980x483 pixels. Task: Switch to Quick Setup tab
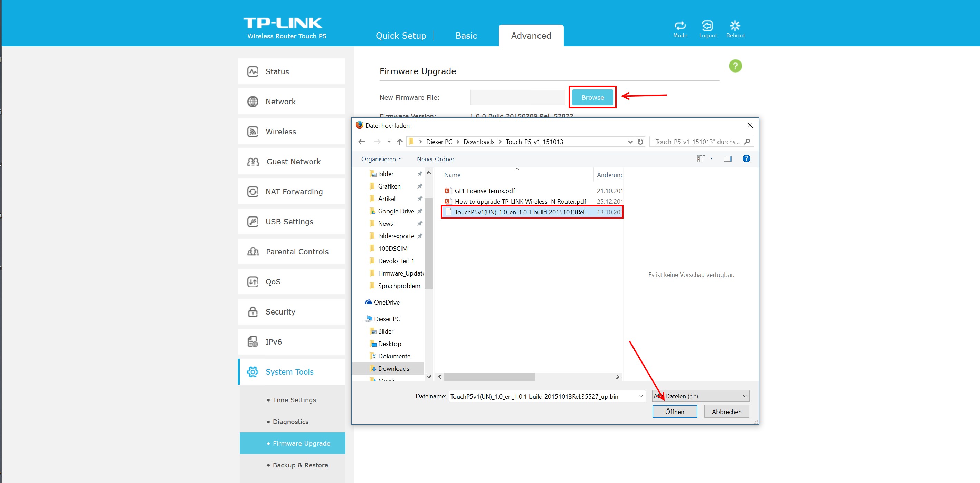pyautogui.click(x=401, y=35)
